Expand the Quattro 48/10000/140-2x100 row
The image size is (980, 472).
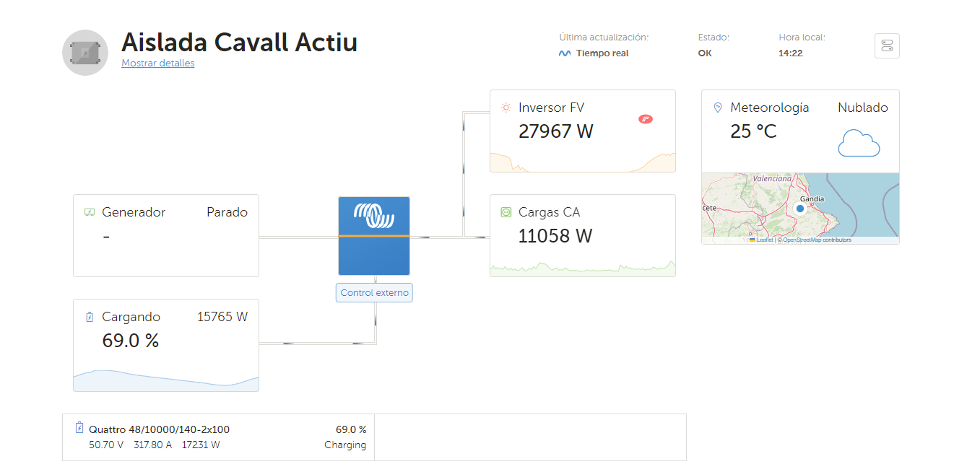(x=218, y=437)
